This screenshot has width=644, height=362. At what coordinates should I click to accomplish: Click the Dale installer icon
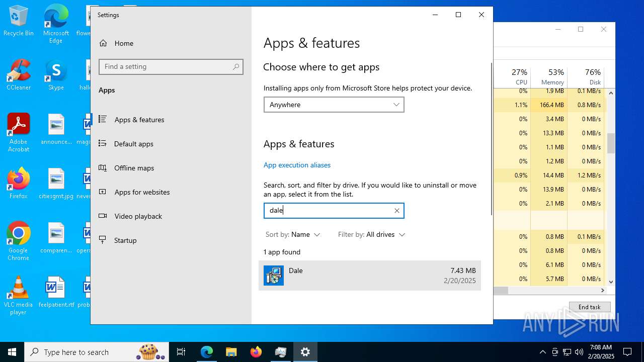point(274,276)
